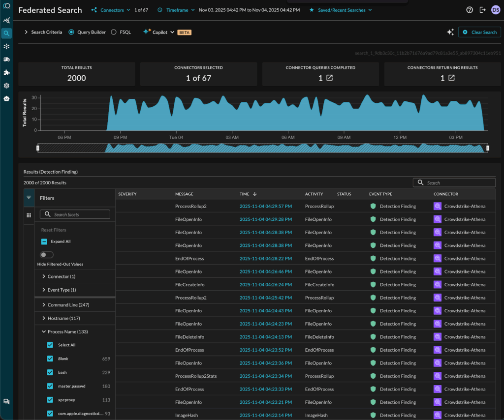
Task: Click the left handle of timeline range slider
Action: (x=38, y=148)
